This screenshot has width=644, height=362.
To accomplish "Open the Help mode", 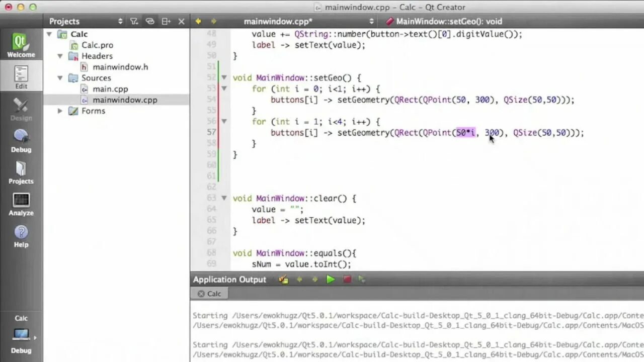I will (21, 235).
